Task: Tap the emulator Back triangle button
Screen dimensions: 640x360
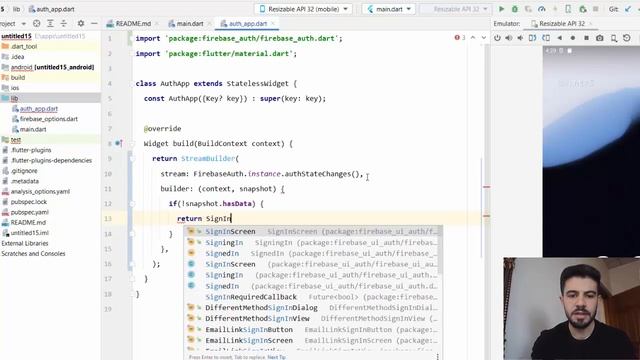Action: click(x=560, y=38)
